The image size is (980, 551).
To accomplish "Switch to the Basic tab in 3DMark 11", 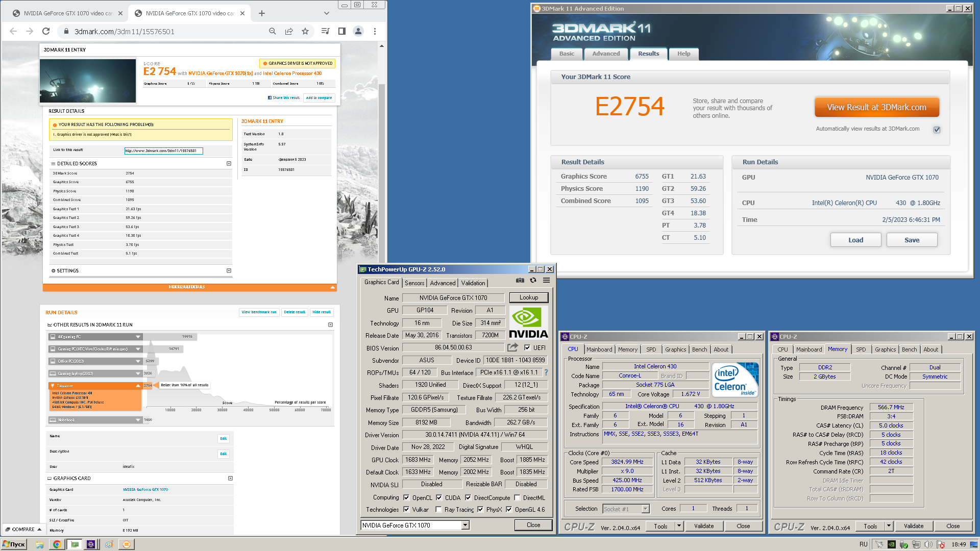I will click(567, 54).
